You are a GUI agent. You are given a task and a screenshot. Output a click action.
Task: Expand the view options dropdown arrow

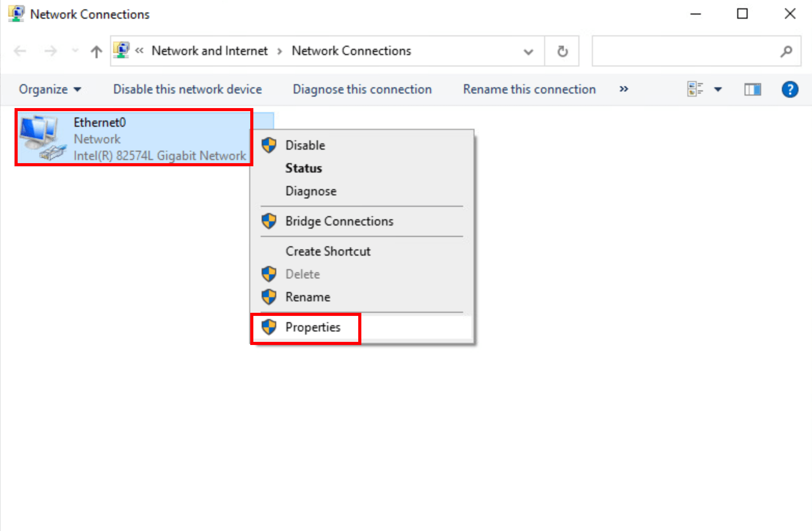(718, 89)
